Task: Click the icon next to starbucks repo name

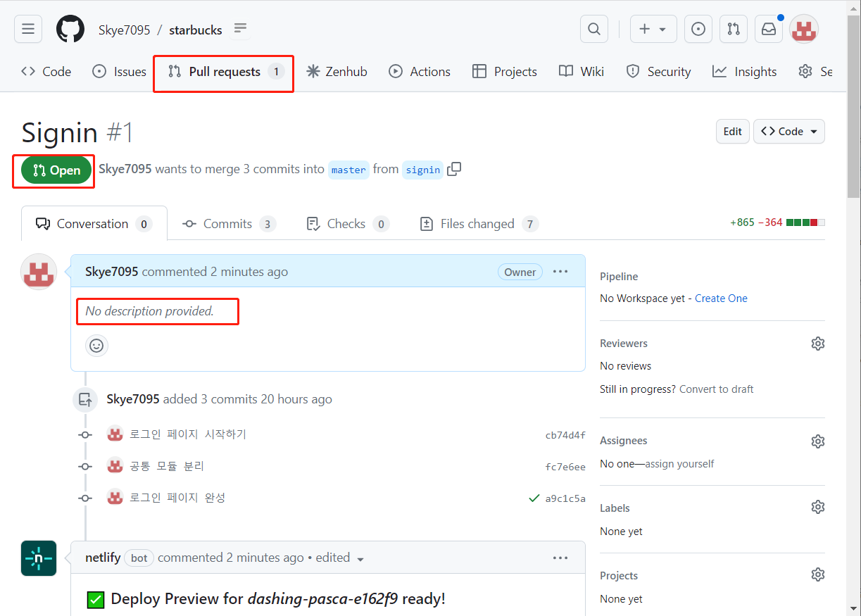Action: 240,29
